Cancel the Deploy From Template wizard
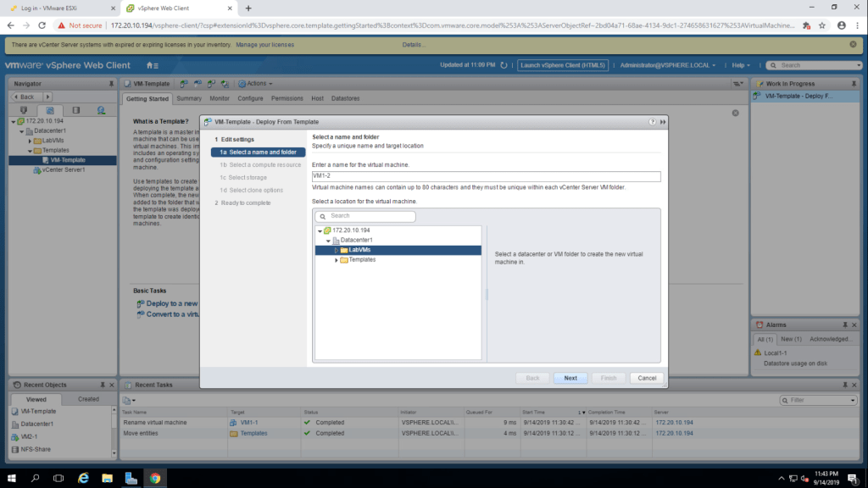Screen dimensions: 868x488 coord(647,378)
